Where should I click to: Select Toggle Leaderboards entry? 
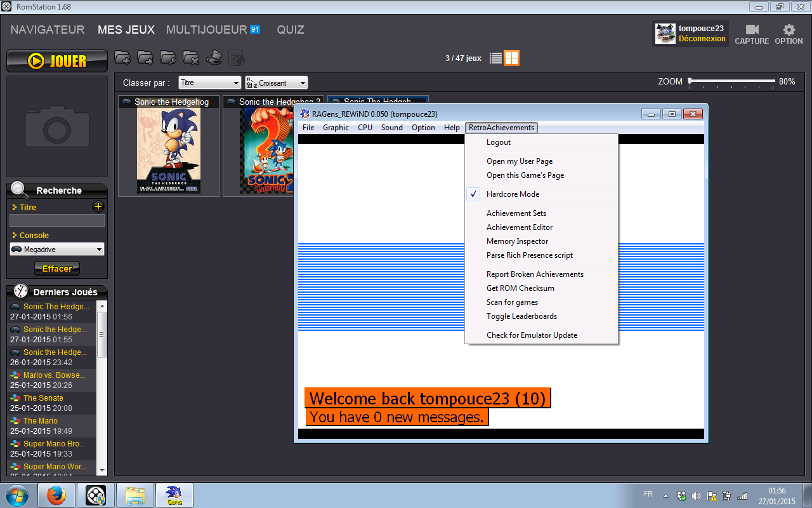tap(541, 316)
